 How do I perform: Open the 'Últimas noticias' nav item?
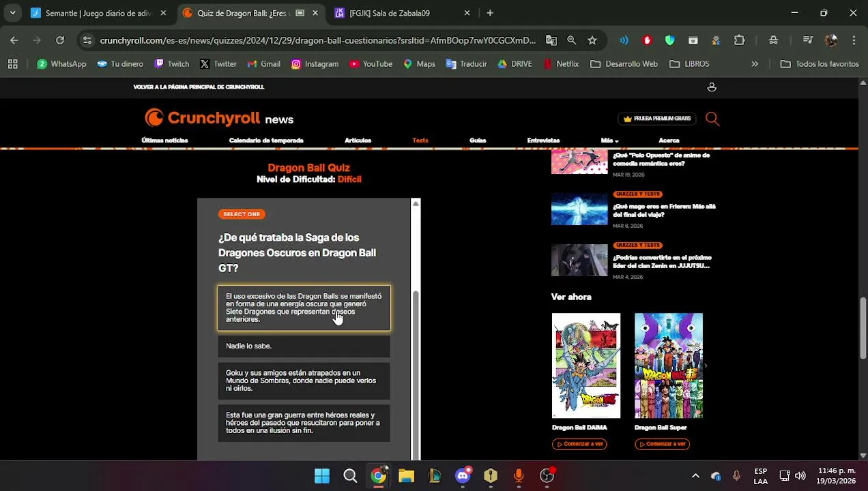point(164,140)
